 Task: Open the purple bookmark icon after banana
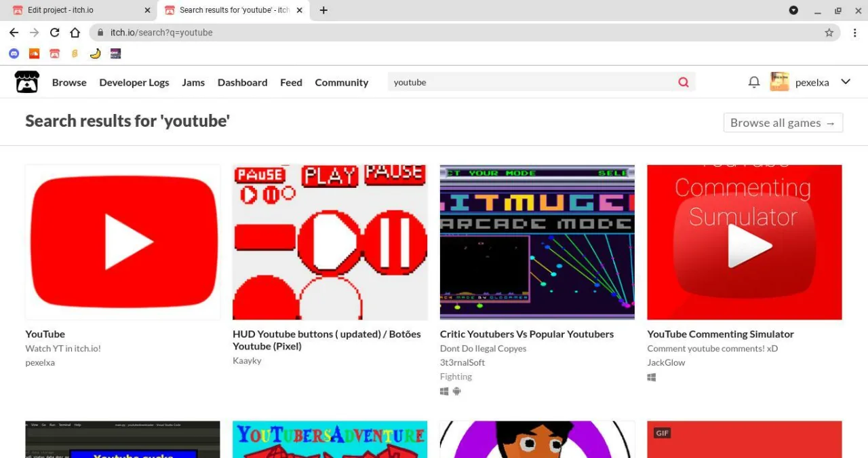click(115, 54)
